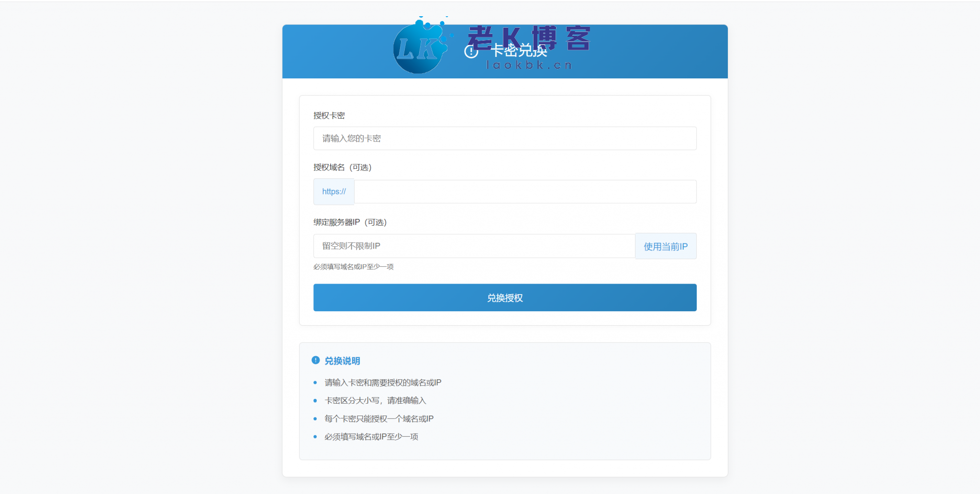This screenshot has height=494, width=980.
Task: Focus the 授权域名 domain input field
Action: click(525, 192)
